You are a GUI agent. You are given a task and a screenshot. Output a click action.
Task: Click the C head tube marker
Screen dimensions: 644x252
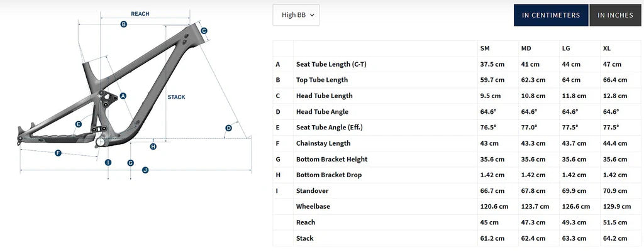[x=204, y=30]
